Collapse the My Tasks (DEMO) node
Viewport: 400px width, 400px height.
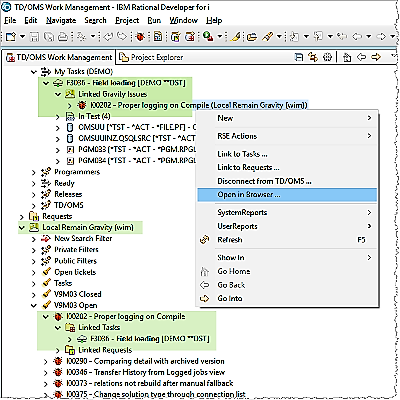coord(34,72)
